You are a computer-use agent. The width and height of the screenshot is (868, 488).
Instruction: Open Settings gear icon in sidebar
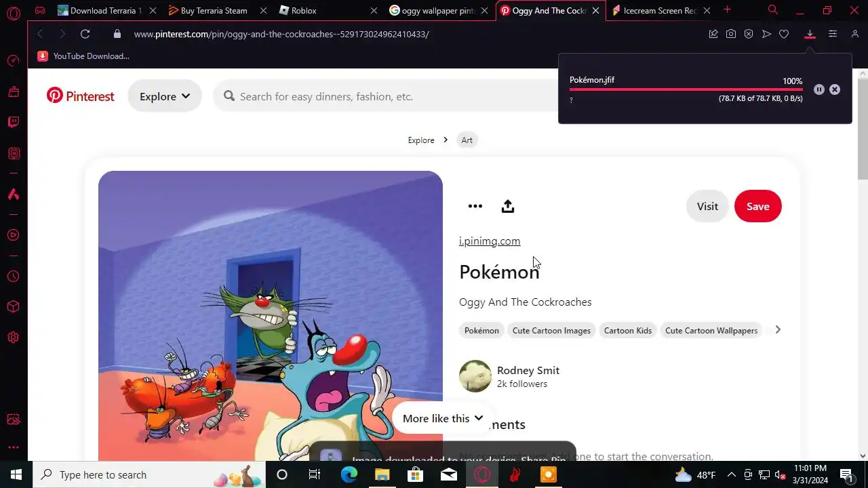[13, 338]
